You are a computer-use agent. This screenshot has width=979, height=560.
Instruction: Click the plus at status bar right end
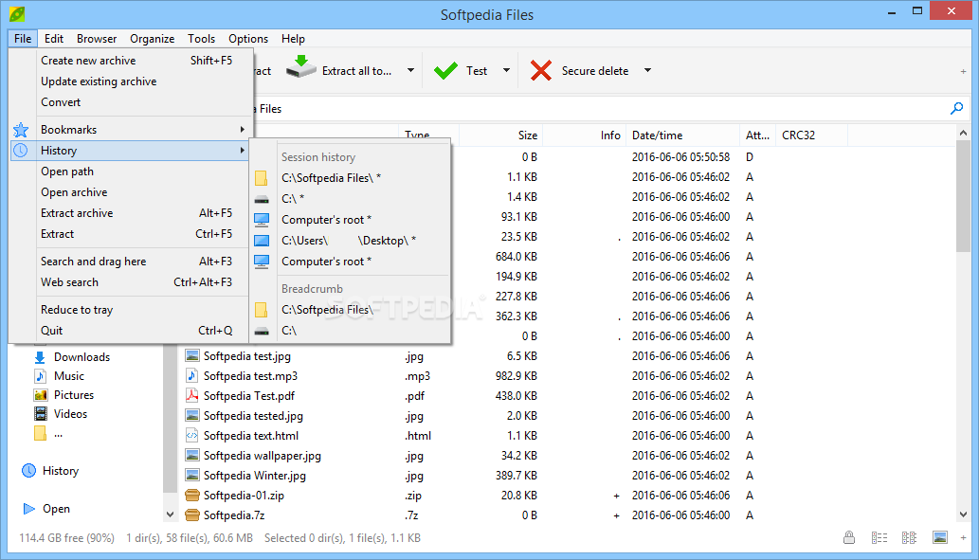pos(963,537)
